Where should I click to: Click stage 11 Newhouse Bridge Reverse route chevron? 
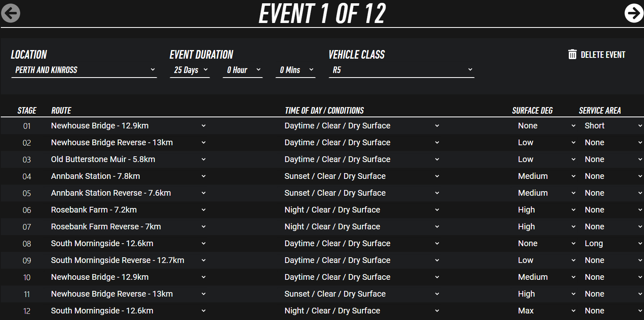pyautogui.click(x=204, y=294)
